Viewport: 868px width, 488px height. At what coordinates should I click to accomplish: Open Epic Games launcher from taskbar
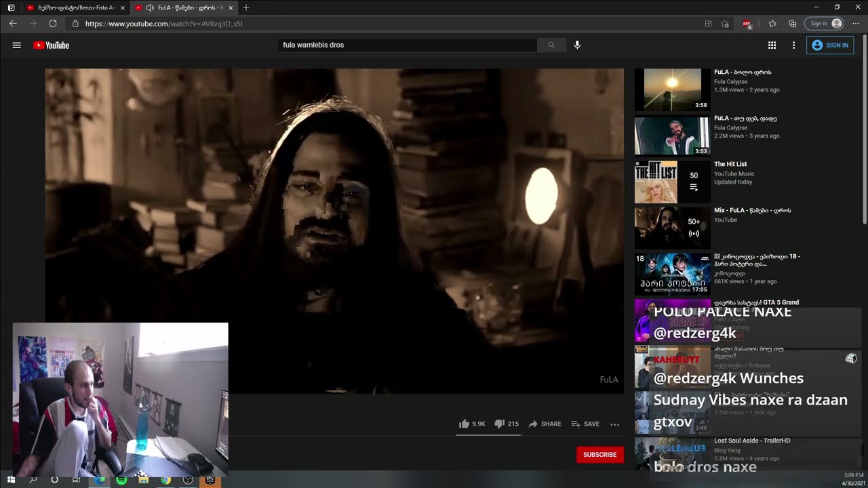pos(210,480)
